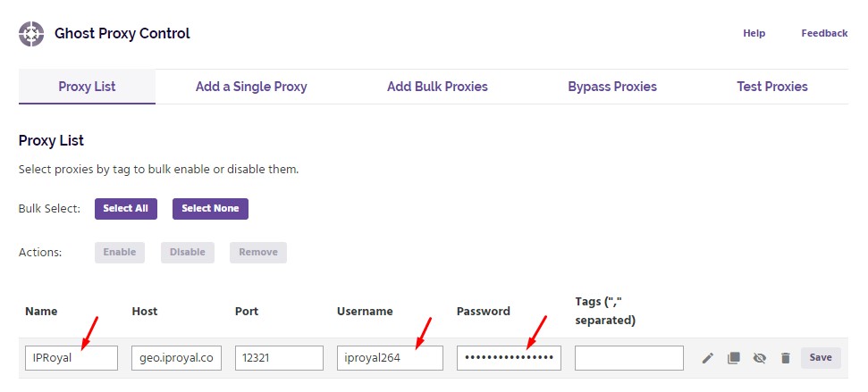Delete the IPRoyal proxy via trash icon
Viewport: 868px width, 392px height.
pyautogui.click(x=786, y=358)
